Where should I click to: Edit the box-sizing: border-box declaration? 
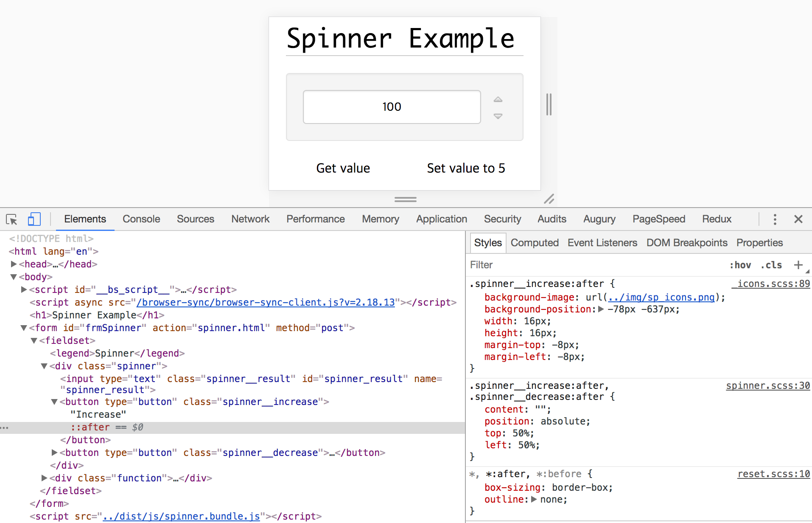click(549, 487)
